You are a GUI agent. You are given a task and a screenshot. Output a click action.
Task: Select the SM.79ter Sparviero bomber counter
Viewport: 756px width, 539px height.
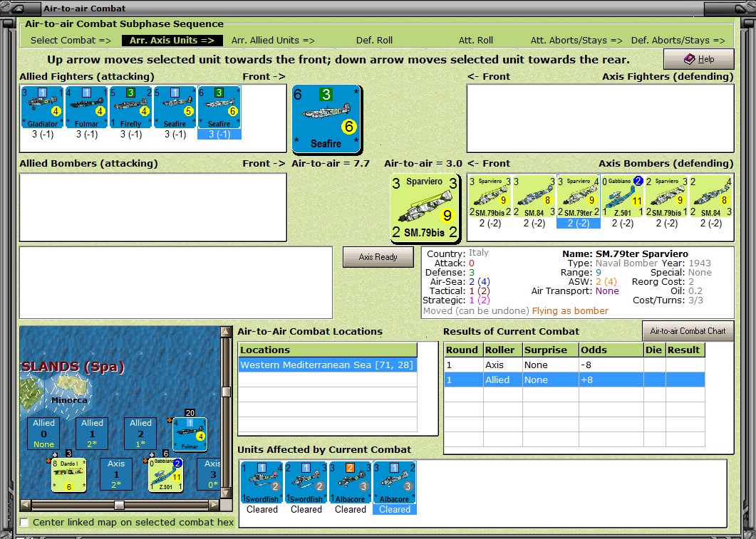(578, 196)
